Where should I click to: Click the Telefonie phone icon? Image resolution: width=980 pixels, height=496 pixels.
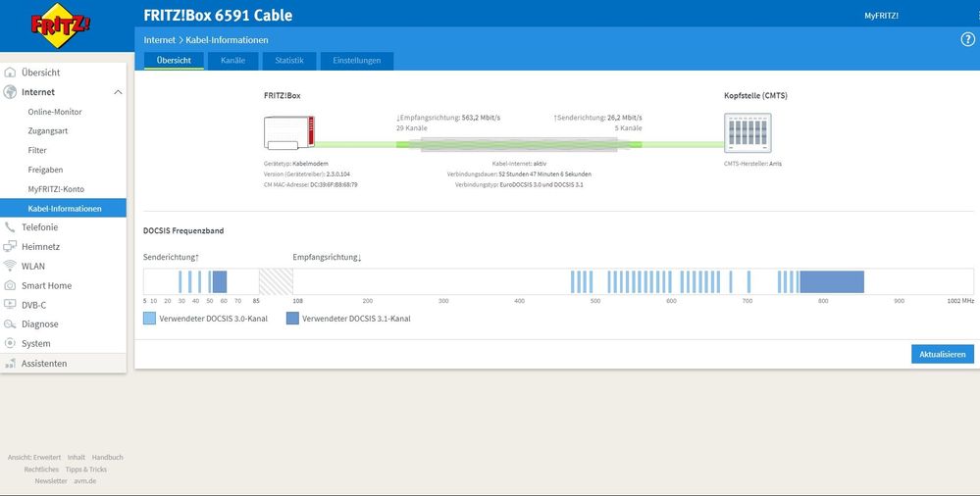click(x=10, y=227)
